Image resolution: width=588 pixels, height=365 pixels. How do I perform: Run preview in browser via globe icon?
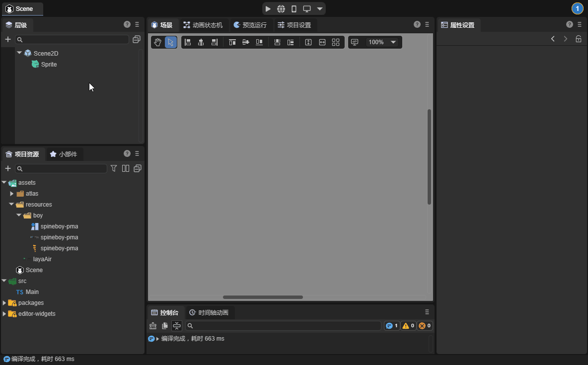(281, 9)
